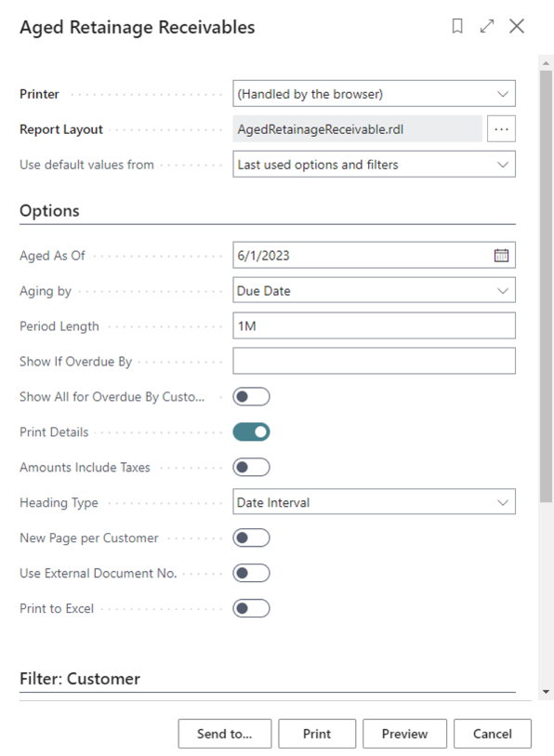Open the Heading Type dropdown
The width and height of the screenshot is (554, 756).
click(375, 502)
